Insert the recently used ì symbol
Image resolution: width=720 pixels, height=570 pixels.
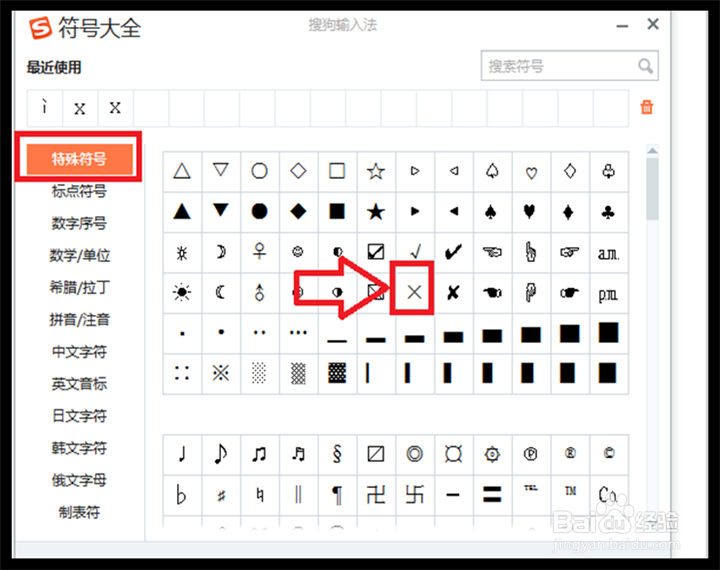[45, 107]
